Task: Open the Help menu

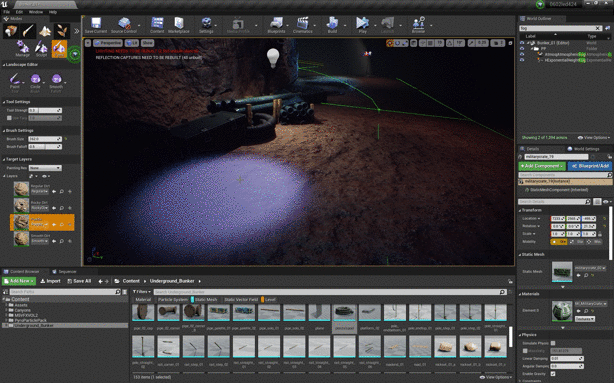Action: tap(52, 12)
